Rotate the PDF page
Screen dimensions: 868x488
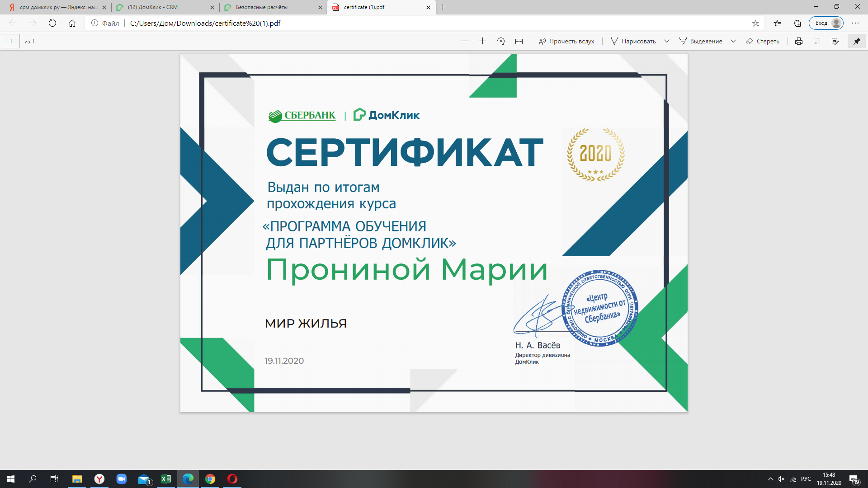coord(501,41)
